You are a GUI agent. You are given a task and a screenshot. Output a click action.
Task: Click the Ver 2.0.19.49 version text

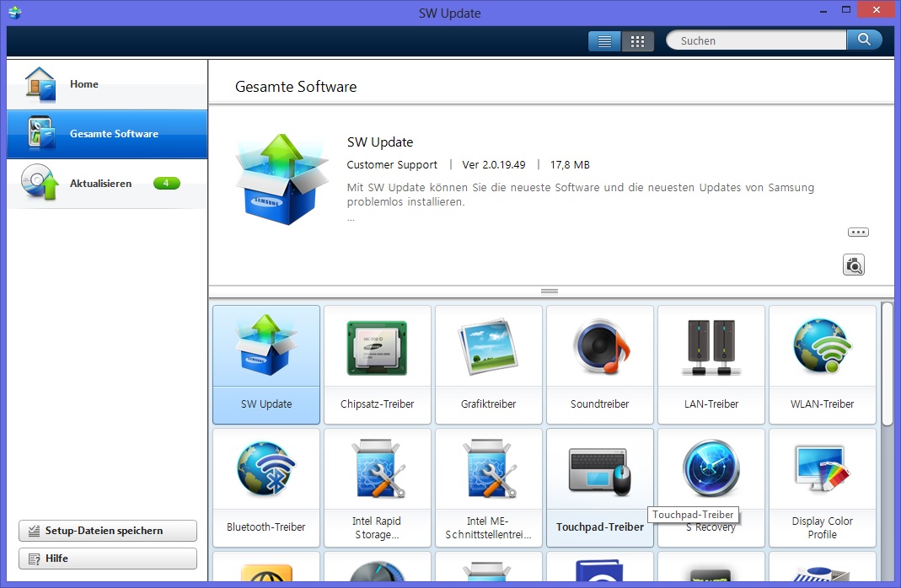494,165
